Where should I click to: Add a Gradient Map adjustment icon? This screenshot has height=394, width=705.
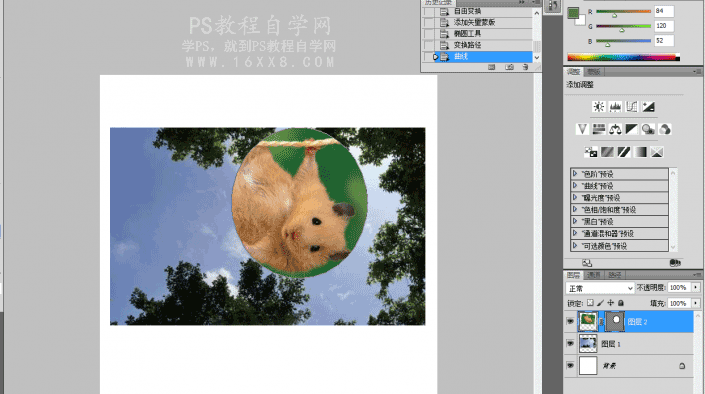640,152
